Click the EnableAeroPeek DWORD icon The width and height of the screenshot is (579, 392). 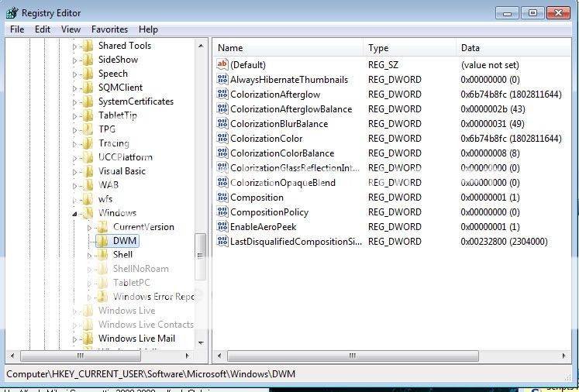tap(222, 227)
